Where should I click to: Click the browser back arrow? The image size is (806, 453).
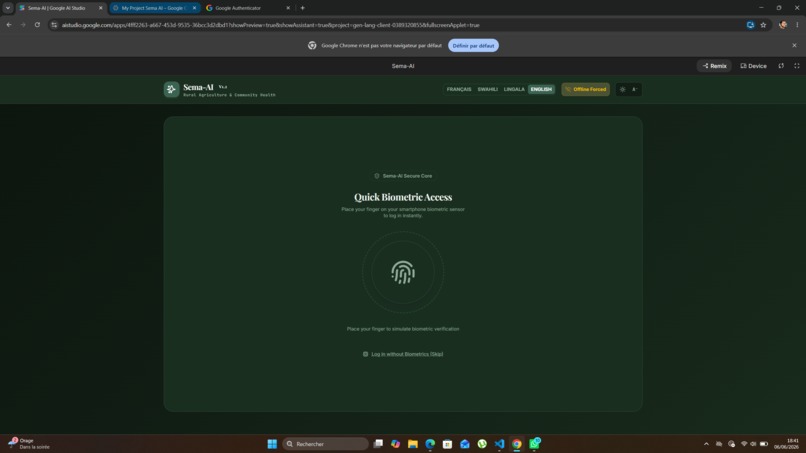click(9, 25)
